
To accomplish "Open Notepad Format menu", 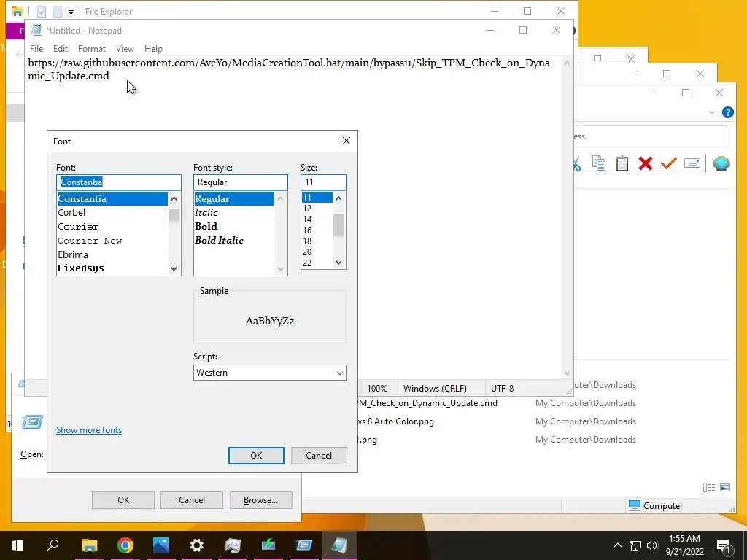I will coord(91,49).
